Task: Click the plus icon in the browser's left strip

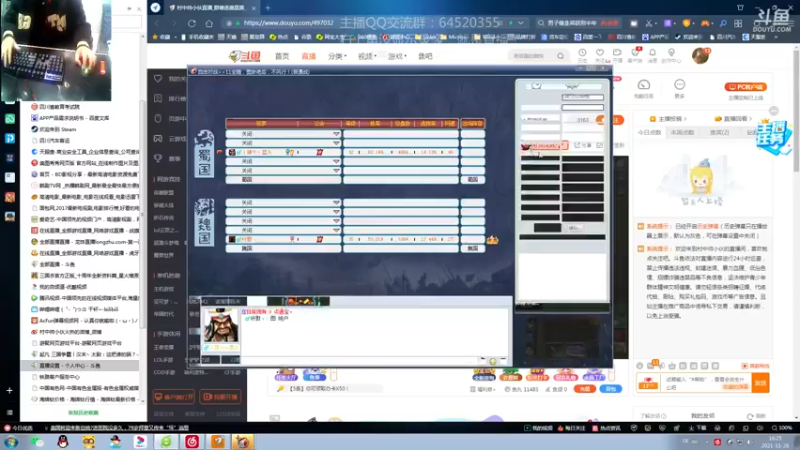Action: [x=9, y=390]
